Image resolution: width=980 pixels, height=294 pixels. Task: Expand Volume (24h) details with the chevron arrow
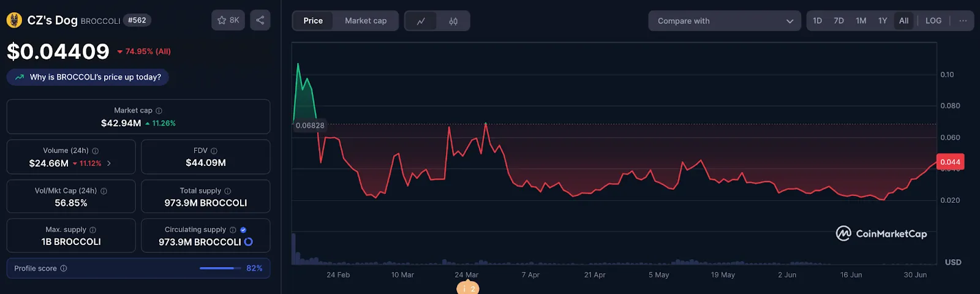[x=109, y=164]
